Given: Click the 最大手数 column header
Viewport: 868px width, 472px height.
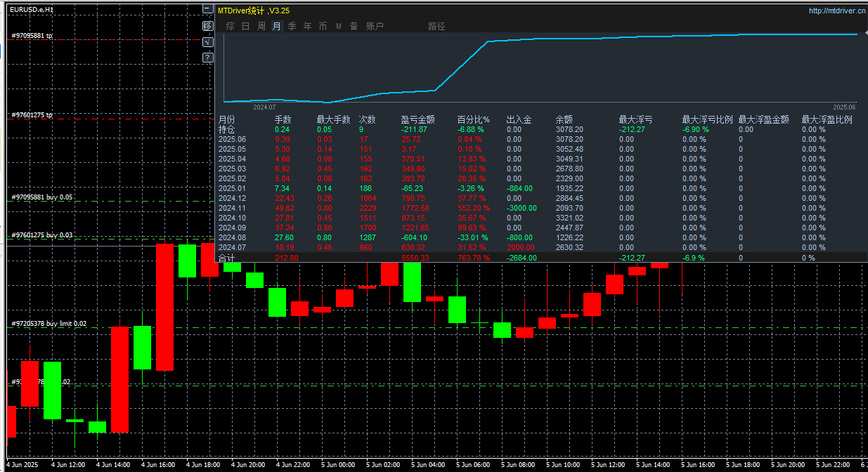Looking at the screenshot, I should coord(333,119).
